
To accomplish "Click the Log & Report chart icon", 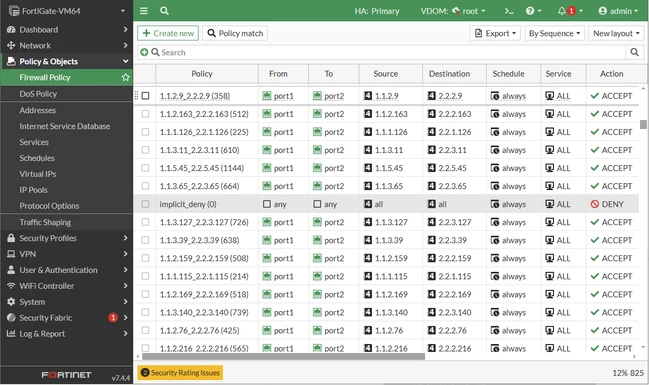I will (x=11, y=334).
